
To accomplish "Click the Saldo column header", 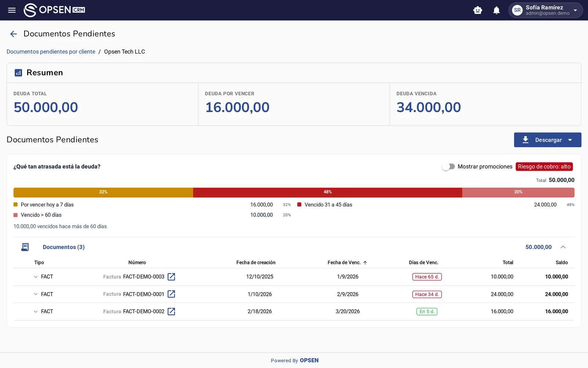I will click(562, 263).
